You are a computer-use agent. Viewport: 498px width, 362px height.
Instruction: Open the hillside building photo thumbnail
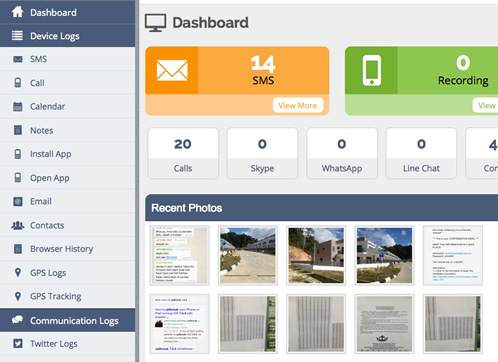[x=316, y=255]
